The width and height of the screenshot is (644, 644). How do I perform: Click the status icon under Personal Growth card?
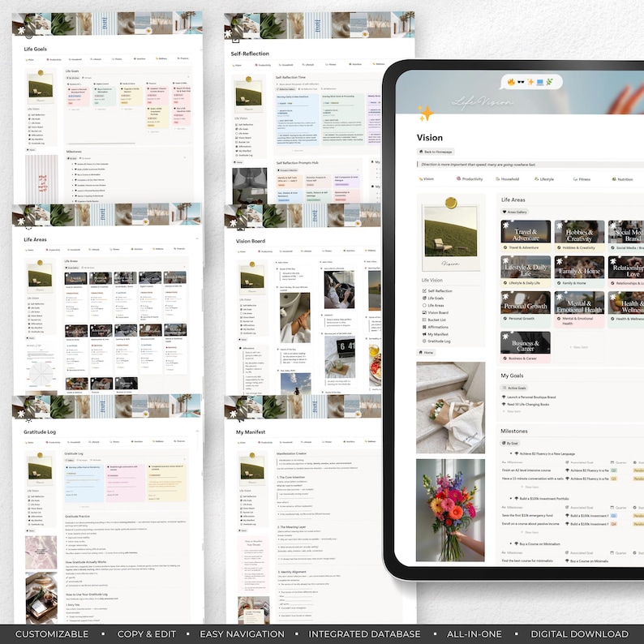[505, 318]
